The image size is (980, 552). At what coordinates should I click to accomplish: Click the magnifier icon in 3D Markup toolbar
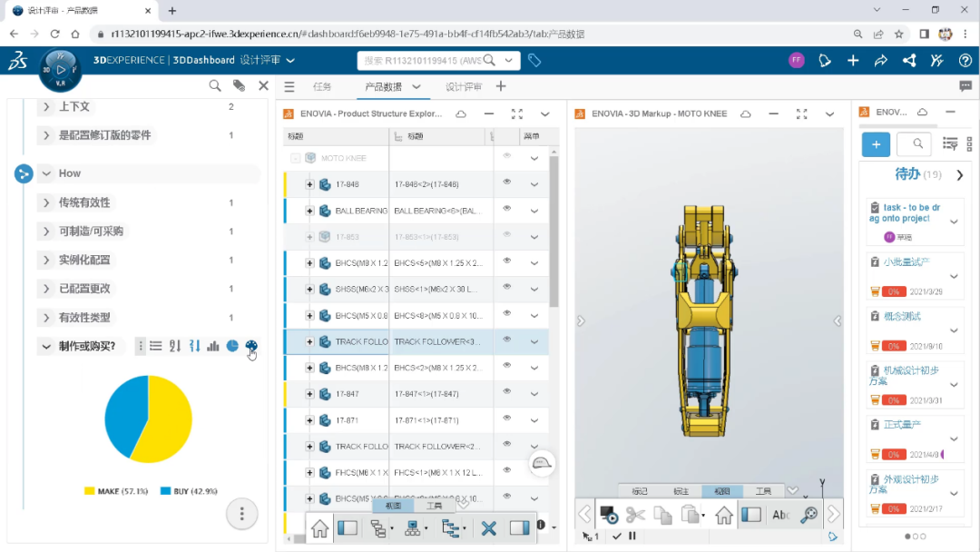click(808, 514)
